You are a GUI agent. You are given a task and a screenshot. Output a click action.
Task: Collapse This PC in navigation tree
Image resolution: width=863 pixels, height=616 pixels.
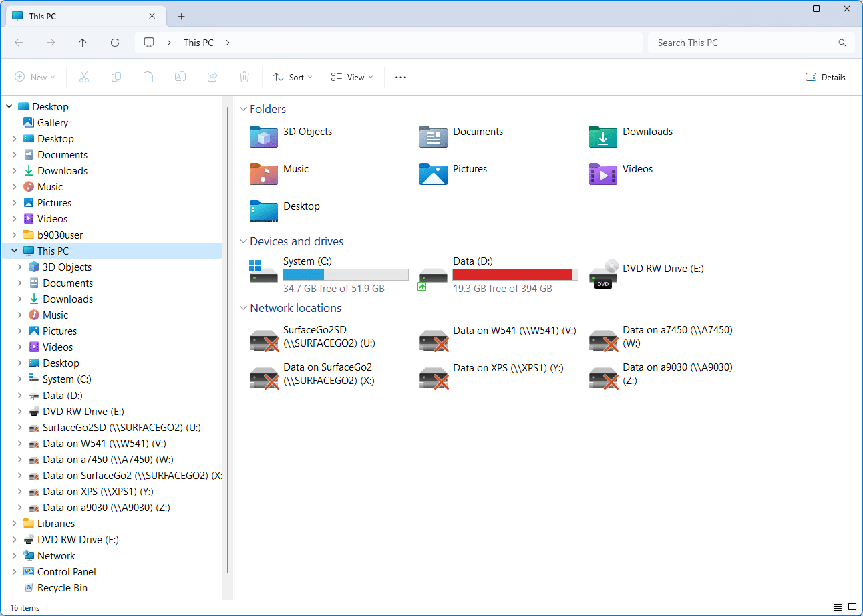[x=14, y=251]
